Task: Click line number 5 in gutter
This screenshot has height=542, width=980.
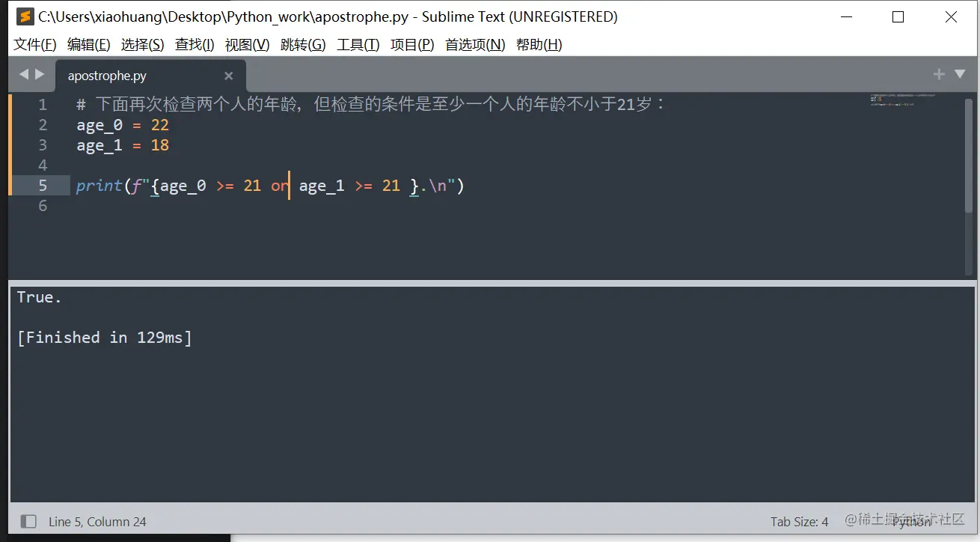Action: coord(43,186)
